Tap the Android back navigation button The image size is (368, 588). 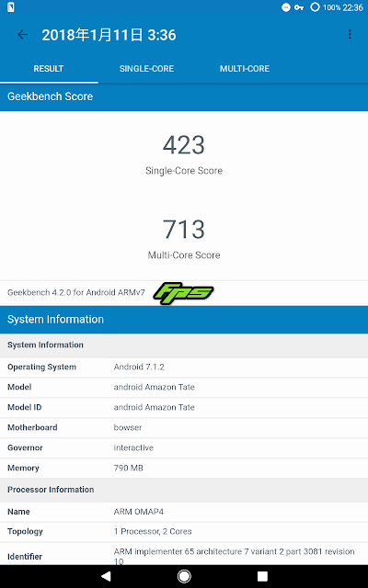[107, 576]
